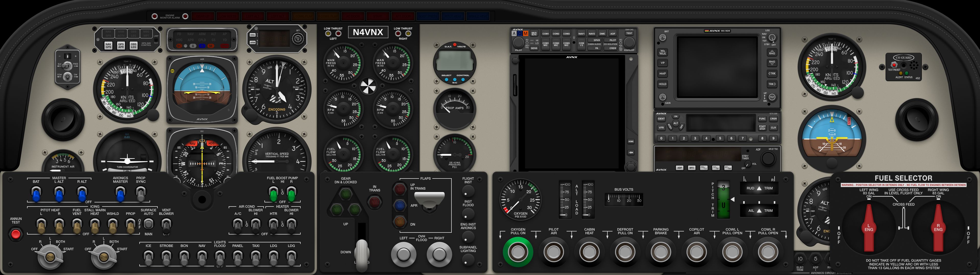Screen dimensions: 980x275
Task: Push the red ANNUN TEST button
Action: tap(16, 234)
